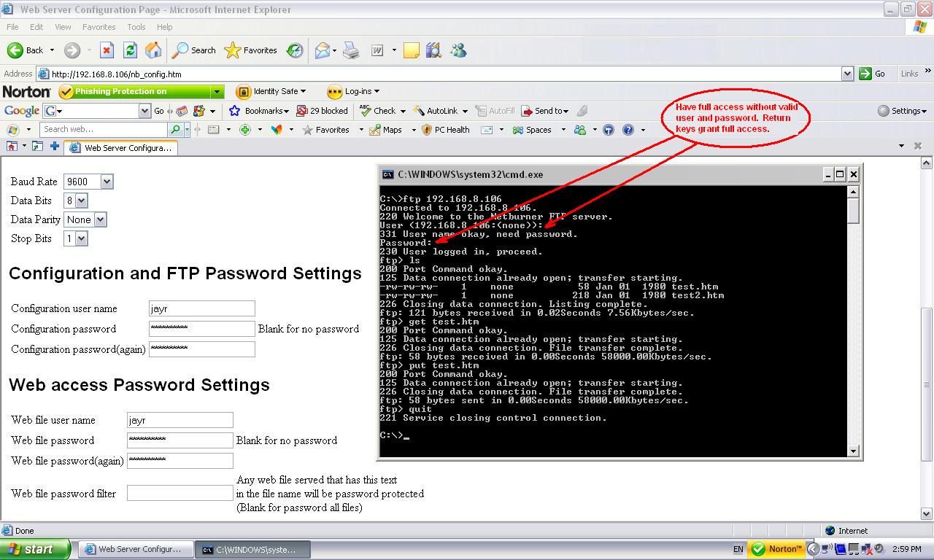Click the Norton icon in the system tray
This screenshot has width=934, height=560.
point(778,549)
